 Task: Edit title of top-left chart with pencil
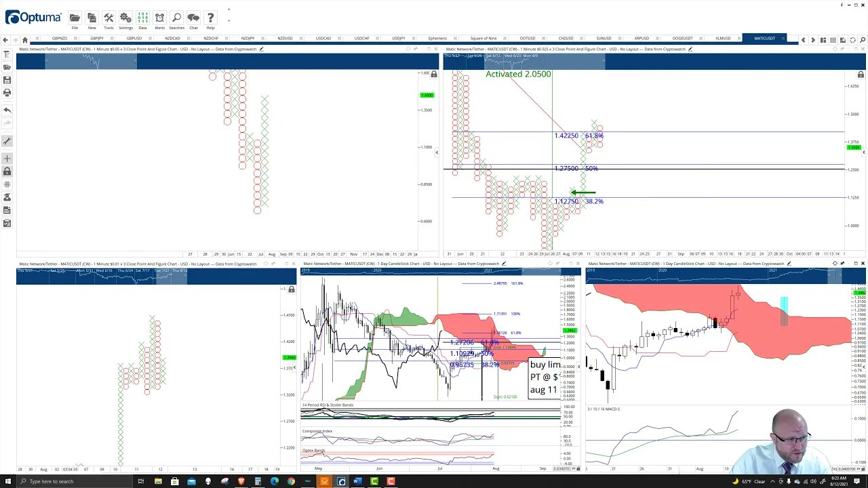pos(261,49)
